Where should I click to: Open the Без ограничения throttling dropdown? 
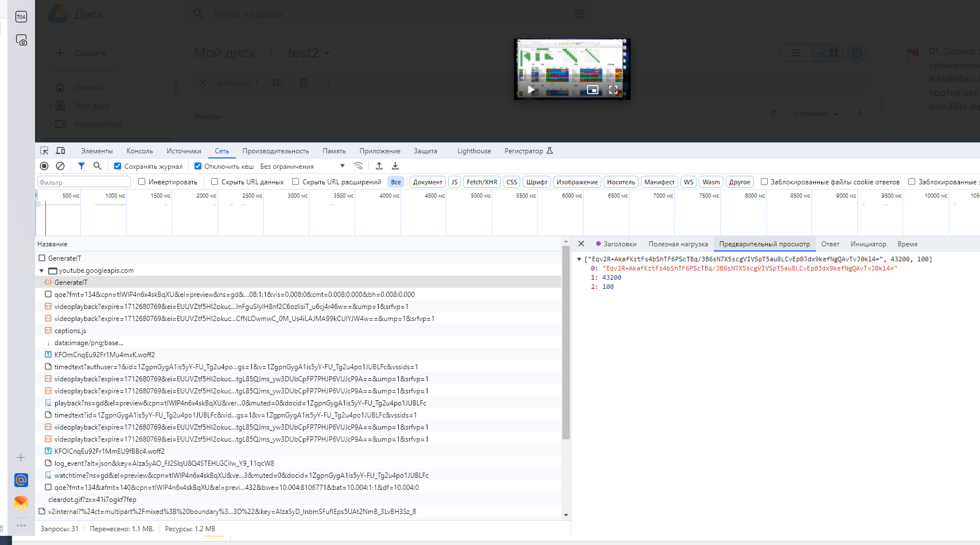coord(302,167)
